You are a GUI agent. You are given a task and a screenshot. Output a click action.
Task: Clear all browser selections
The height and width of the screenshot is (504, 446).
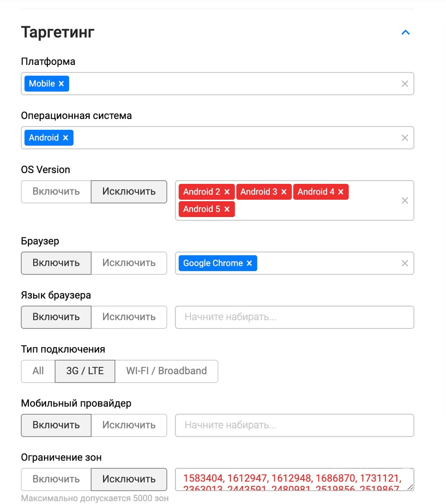point(405,263)
